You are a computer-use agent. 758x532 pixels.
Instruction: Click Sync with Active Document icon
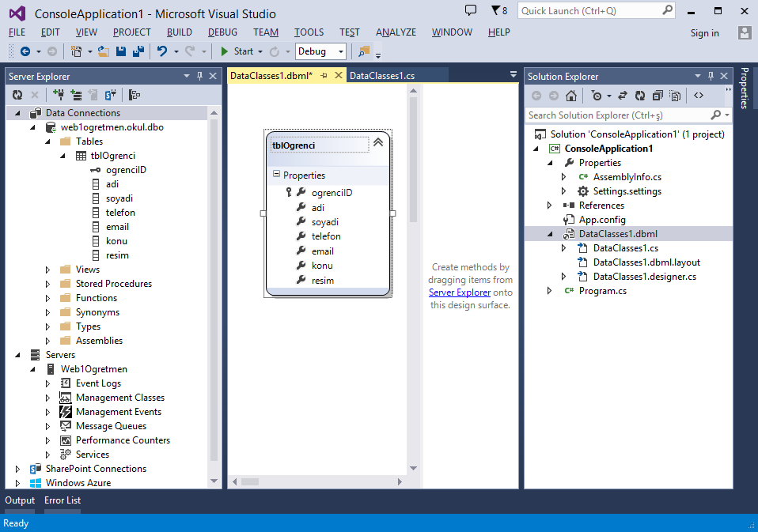623,96
